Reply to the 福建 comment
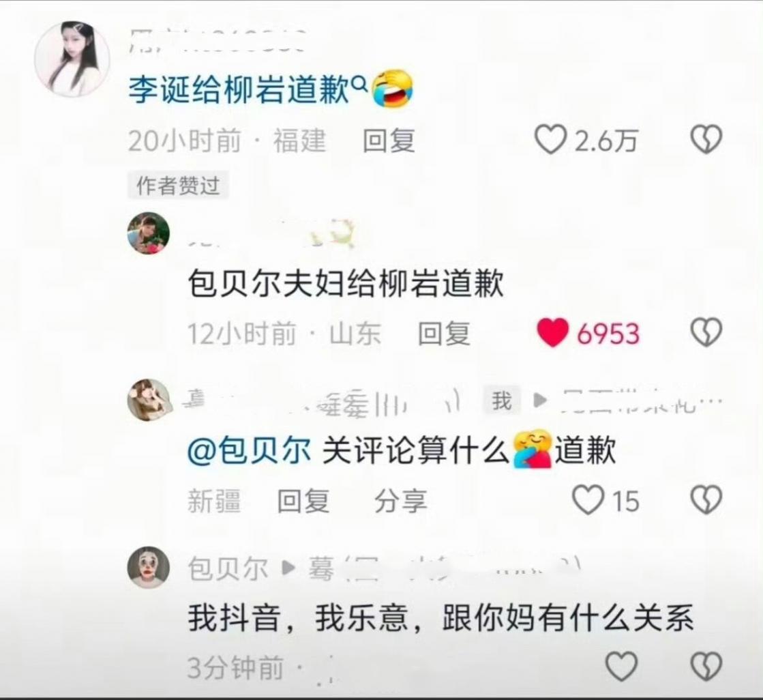Viewport: 763px width, 700px height. pos(389,141)
